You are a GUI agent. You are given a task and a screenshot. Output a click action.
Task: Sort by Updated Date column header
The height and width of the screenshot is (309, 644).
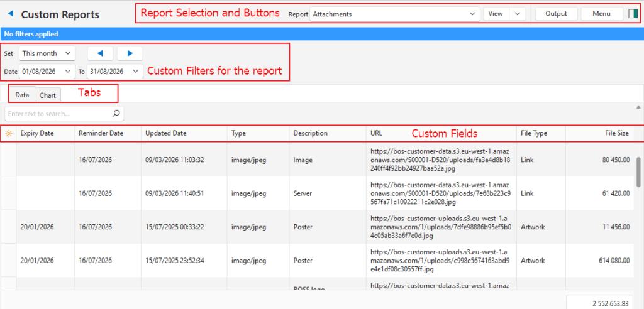(x=184, y=133)
